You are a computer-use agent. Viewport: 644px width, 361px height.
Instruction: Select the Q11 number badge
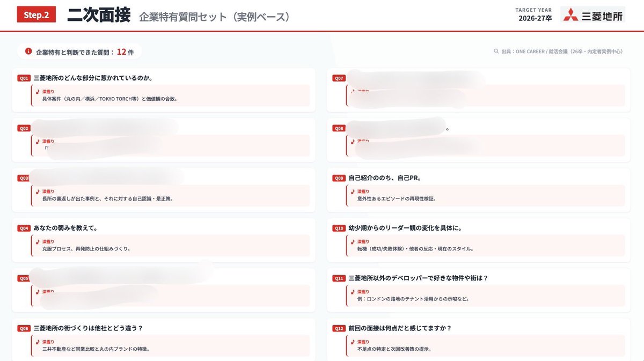[339, 278]
